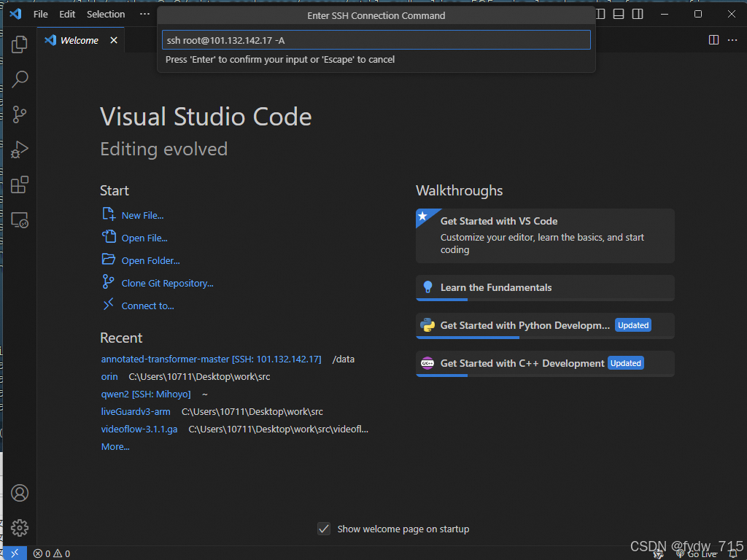Click the Open Folder icon under Start
The image size is (747, 560).
tap(109, 260)
